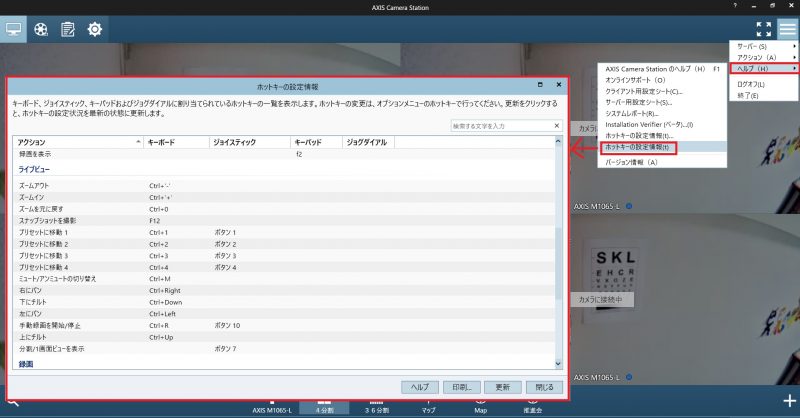Select the 3 6 分割 view tab
This screenshot has width=800, height=418.
coord(377,407)
